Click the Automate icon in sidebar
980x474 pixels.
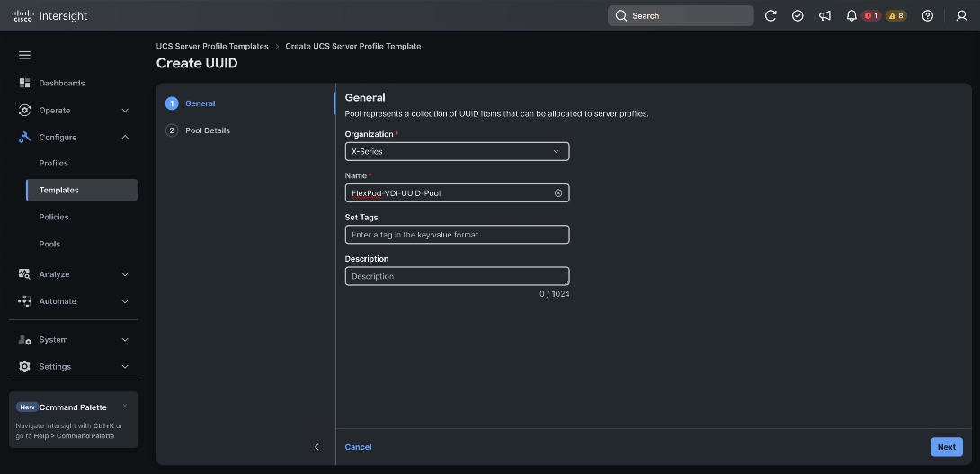pos(24,300)
